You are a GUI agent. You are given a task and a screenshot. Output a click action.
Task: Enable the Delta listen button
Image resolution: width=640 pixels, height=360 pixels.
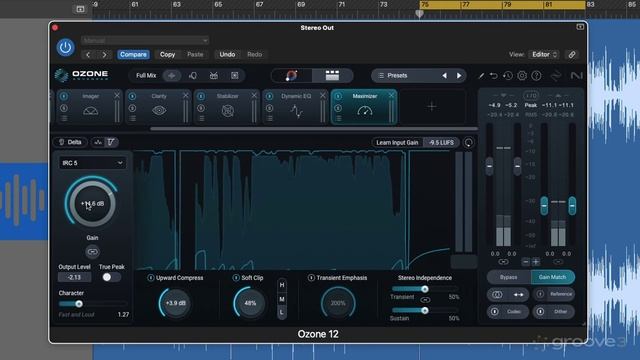pyautogui.click(x=70, y=142)
